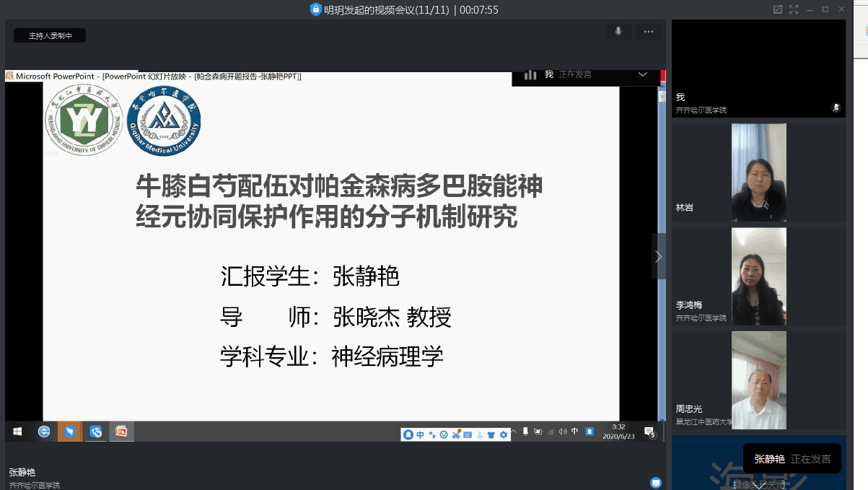Open the notification center icon in shared taskbar
Viewport: 868px width, 490px height.
pyautogui.click(x=649, y=432)
